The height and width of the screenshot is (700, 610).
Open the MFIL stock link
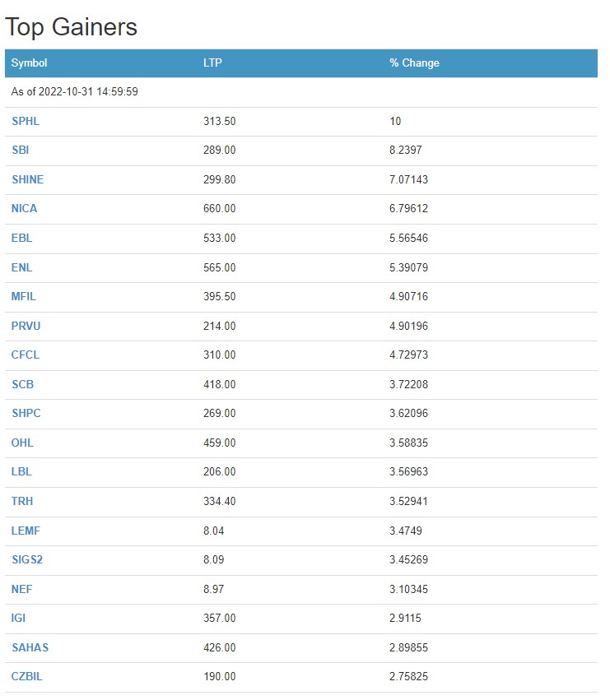(24, 296)
